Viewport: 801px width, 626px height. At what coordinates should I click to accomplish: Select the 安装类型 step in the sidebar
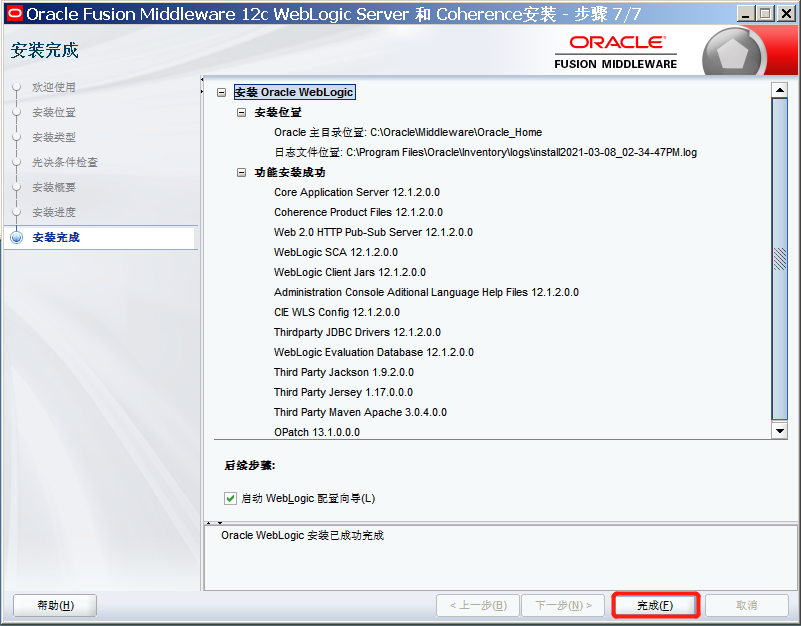click(54, 137)
